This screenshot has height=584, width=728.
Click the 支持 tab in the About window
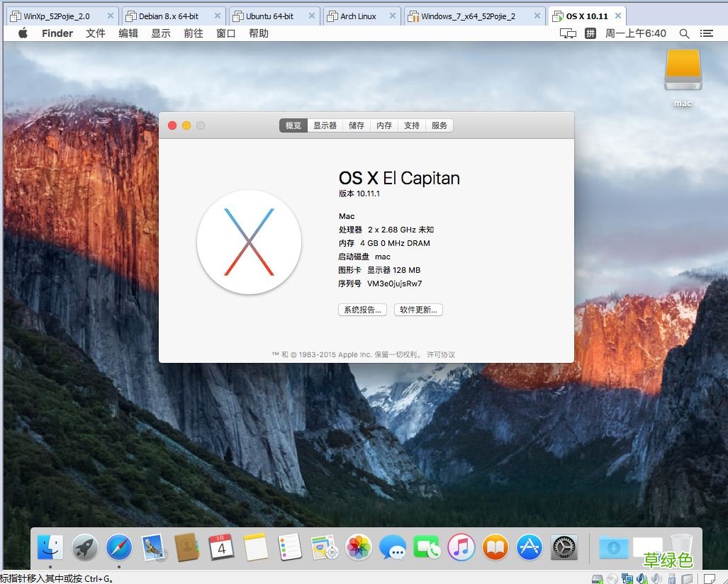411,125
